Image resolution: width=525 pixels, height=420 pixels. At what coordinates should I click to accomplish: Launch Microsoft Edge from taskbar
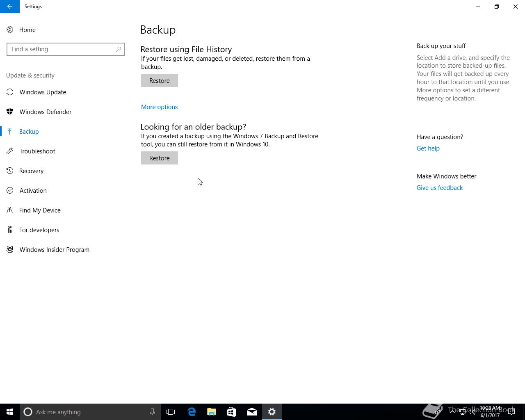click(x=192, y=412)
